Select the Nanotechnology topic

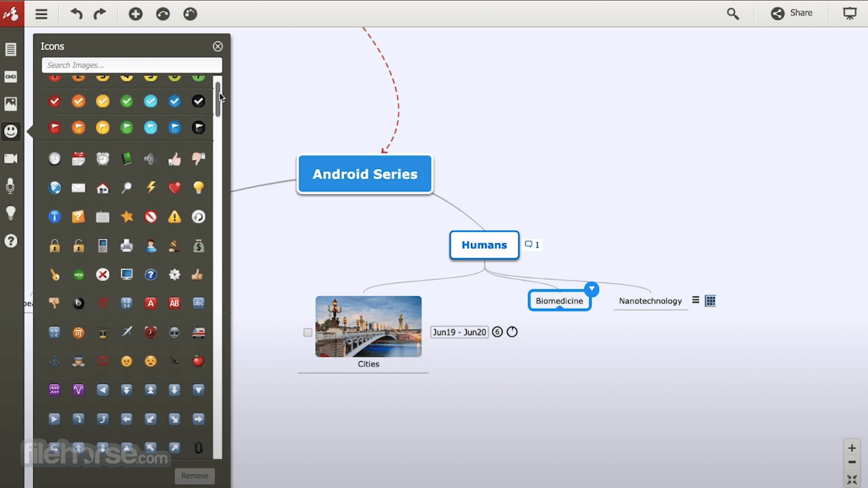(650, 301)
